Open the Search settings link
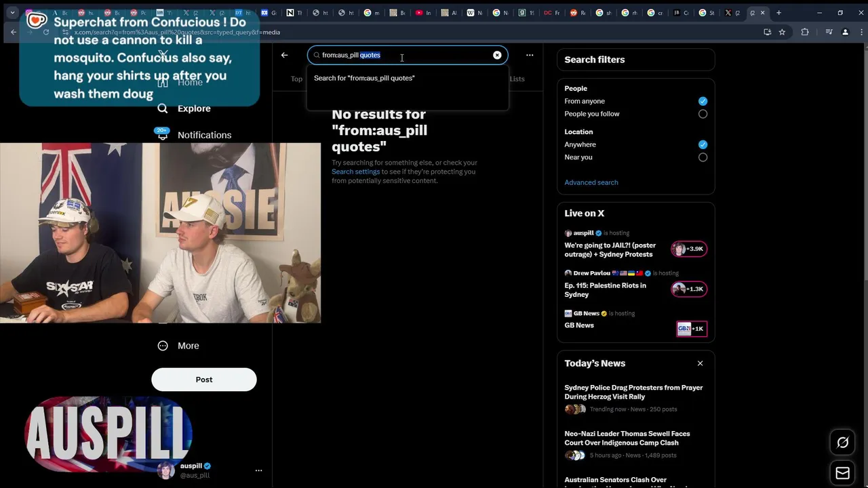The width and height of the screenshot is (868, 488). pos(355,171)
